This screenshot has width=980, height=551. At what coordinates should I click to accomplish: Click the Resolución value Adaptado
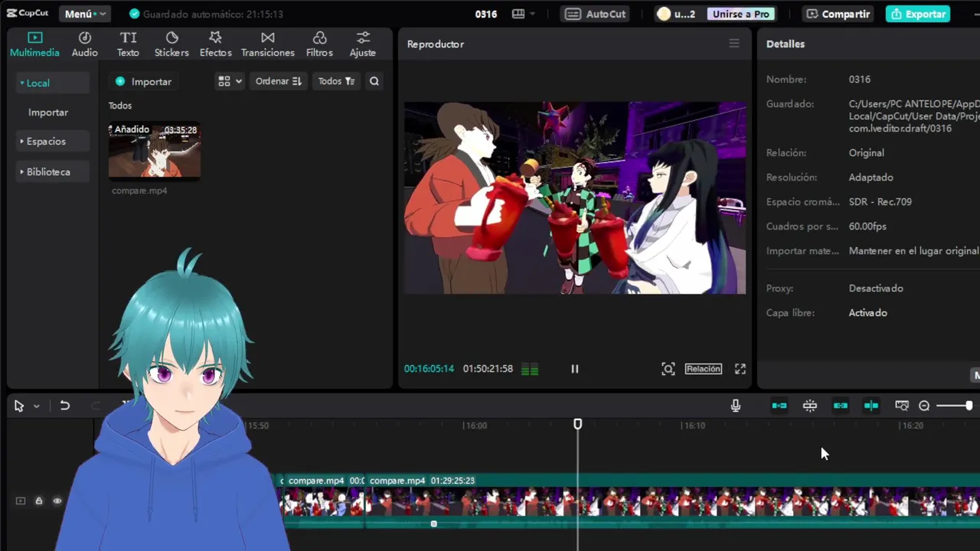click(871, 178)
